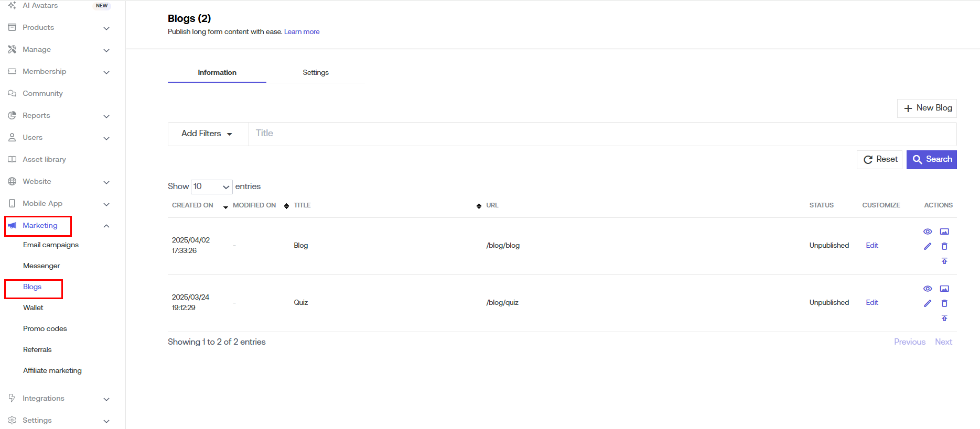Click the image icon in Blog row
Screen dimensions: 980x429
pyautogui.click(x=944, y=232)
